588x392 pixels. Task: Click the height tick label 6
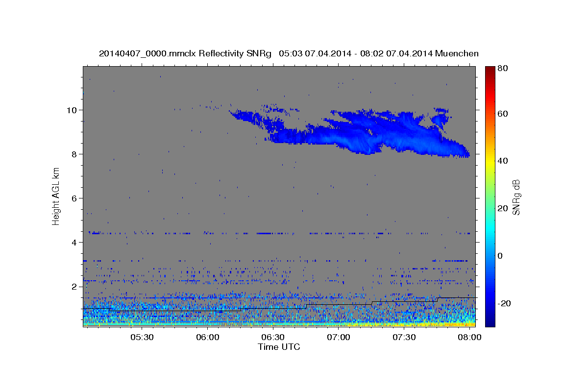75,198
